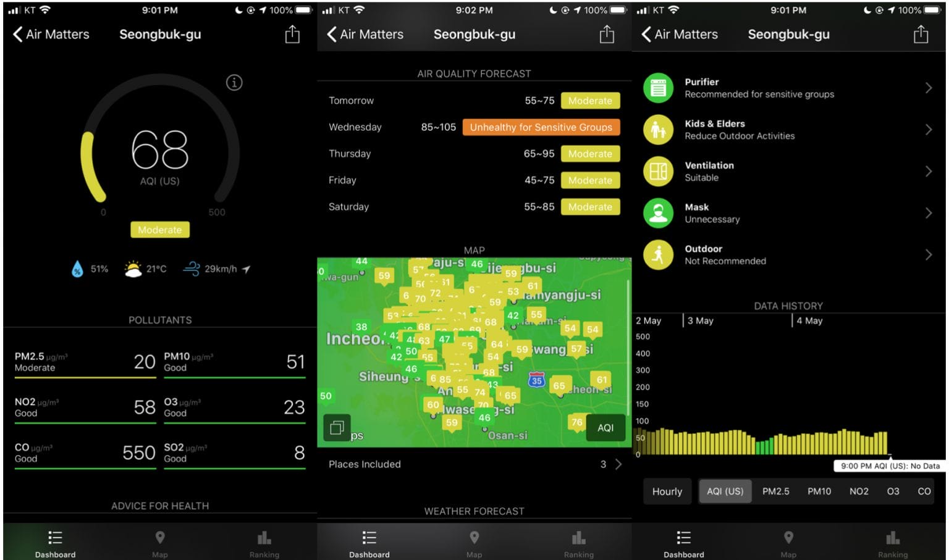Tap the Kids & Elders advice icon
949x560 pixels.
(x=657, y=130)
